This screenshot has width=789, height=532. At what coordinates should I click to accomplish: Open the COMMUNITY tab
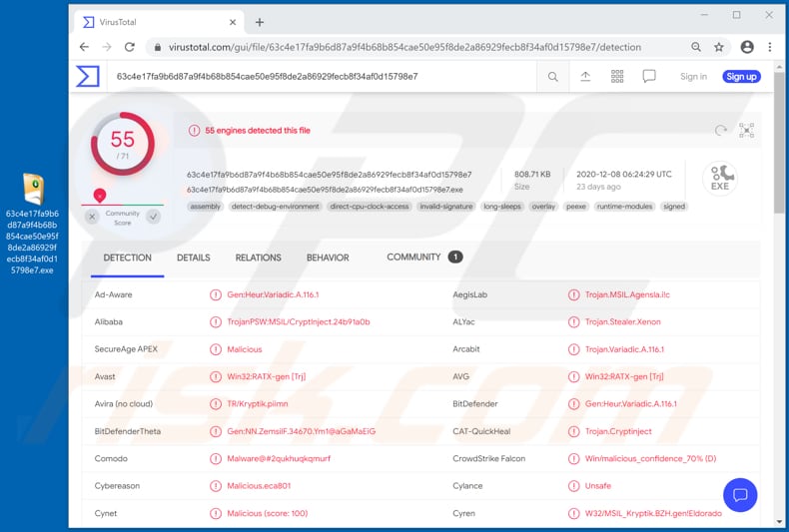[x=424, y=257]
